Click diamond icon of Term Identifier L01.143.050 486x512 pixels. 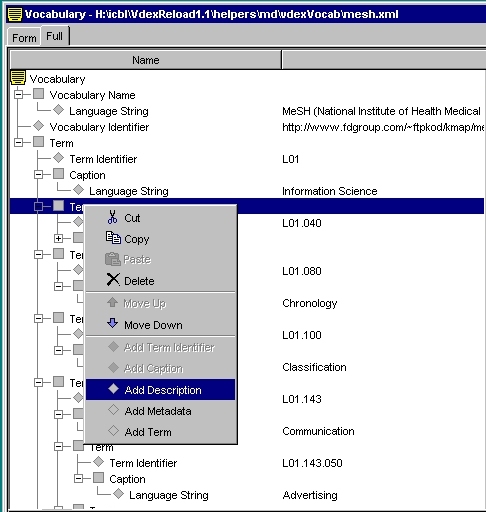coord(98,462)
